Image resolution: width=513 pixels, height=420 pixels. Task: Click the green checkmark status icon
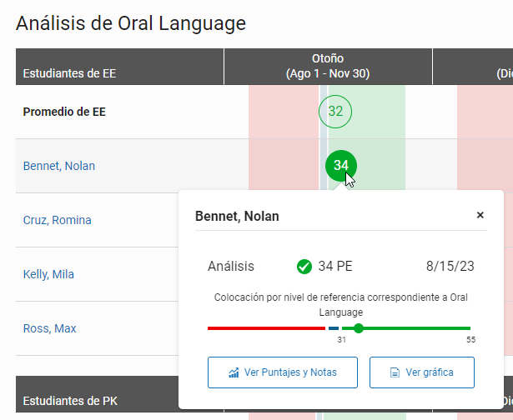tap(304, 267)
